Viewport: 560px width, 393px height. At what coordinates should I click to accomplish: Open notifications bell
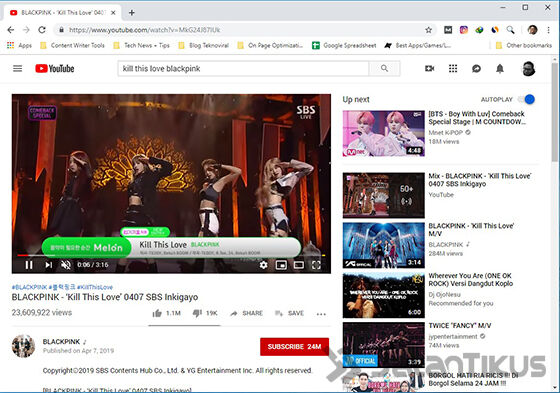[500, 68]
